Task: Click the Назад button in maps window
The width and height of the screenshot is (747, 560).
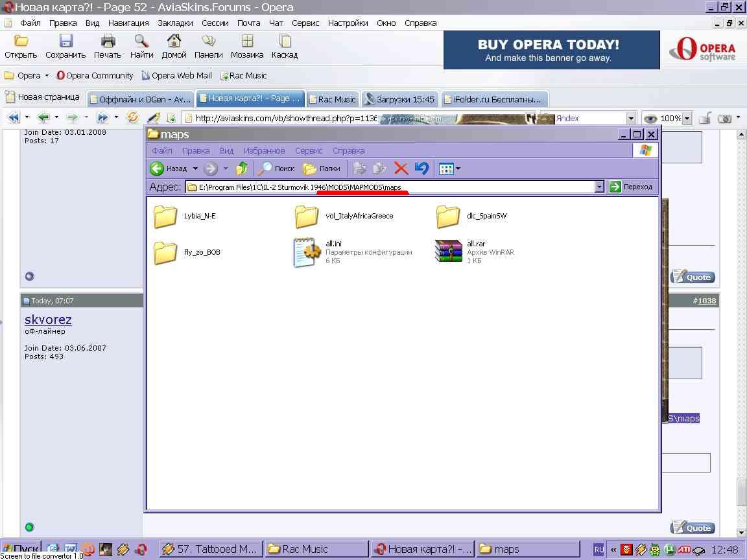Action: coord(169,169)
